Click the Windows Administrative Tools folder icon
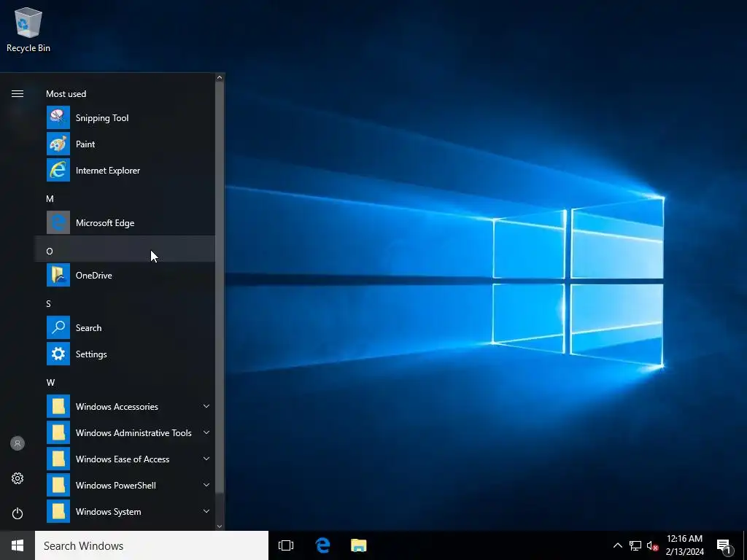Viewport: 747px width, 560px height. tap(58, 432)
